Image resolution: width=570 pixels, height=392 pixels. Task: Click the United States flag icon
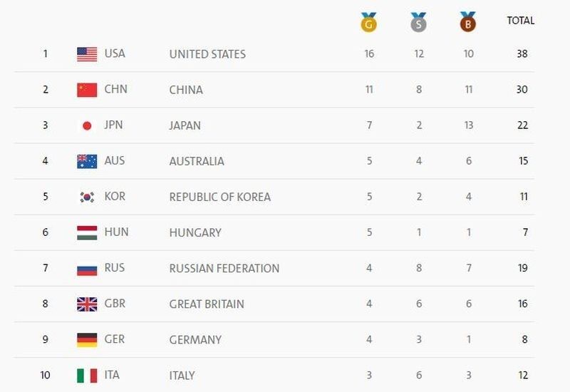(x=87, y=54)
